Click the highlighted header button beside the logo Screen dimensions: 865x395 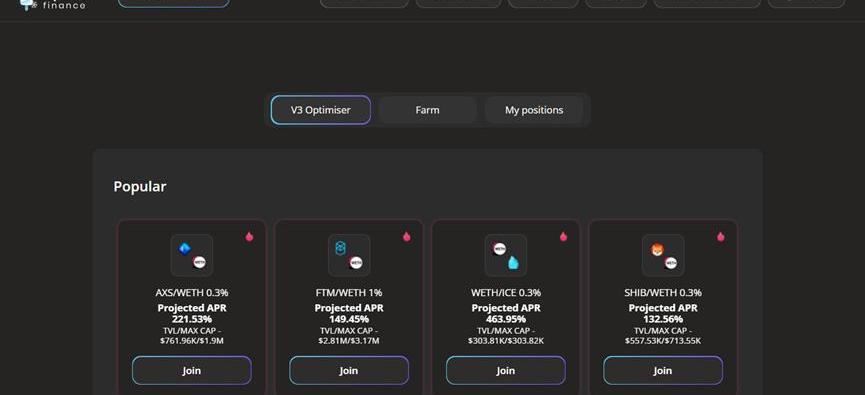[x=174, y=3]
